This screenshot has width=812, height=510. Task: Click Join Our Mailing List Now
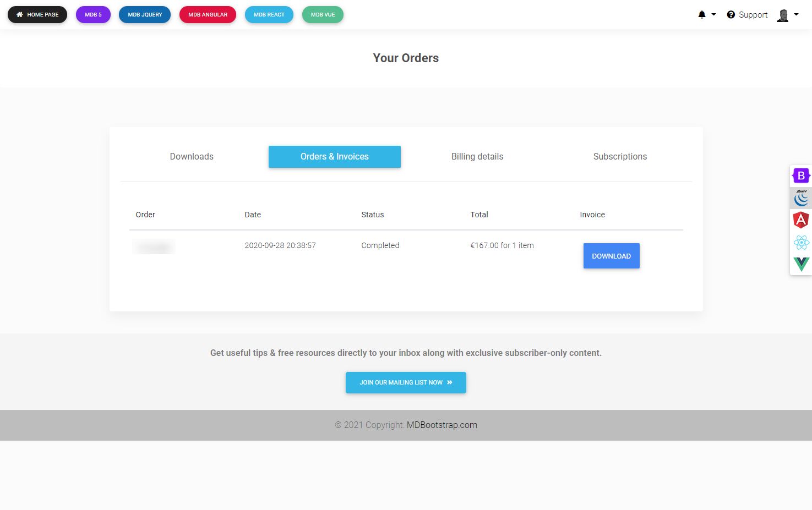406,382
